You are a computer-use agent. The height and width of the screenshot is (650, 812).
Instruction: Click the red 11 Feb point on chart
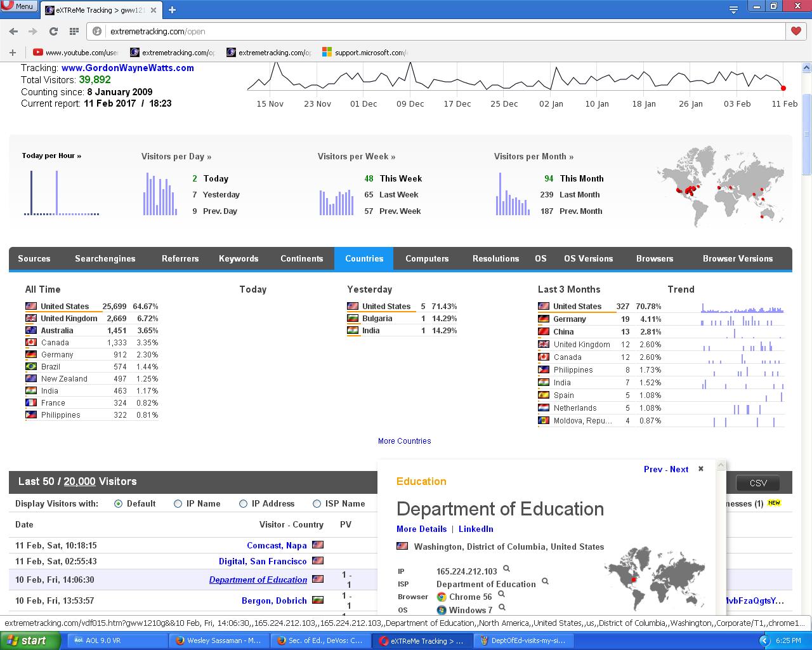[783, 88]
